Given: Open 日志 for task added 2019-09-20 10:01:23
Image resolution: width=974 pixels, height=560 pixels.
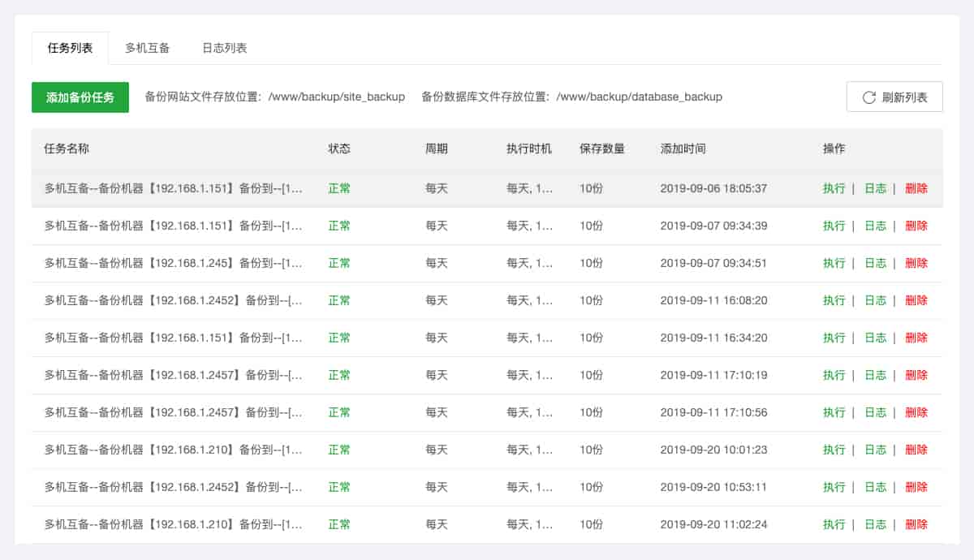Looking at the screenshot, I should tap(875, 450).
